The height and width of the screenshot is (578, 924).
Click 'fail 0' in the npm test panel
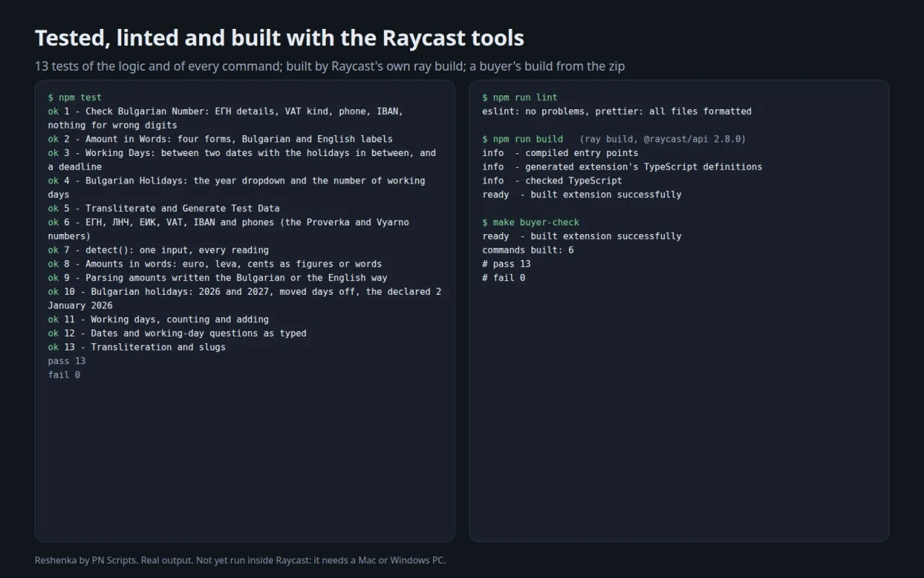64,375
